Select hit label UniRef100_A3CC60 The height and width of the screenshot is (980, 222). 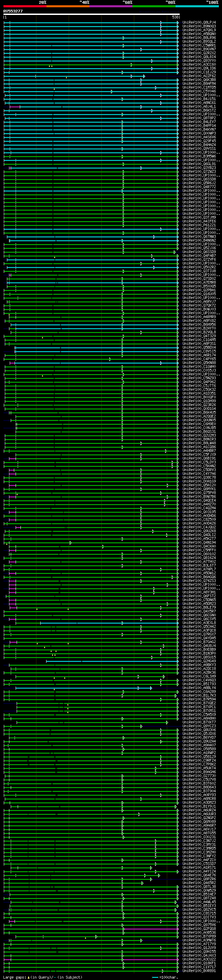(199, 64)
